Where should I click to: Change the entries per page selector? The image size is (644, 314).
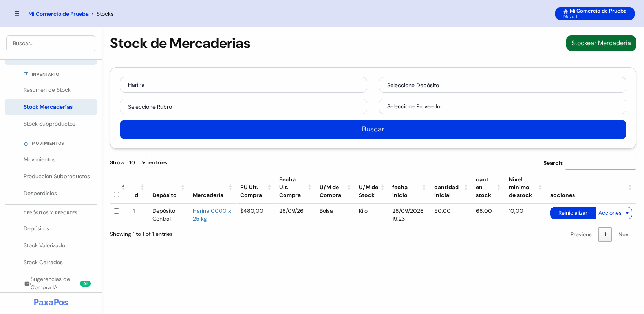(x=136, y=162)
